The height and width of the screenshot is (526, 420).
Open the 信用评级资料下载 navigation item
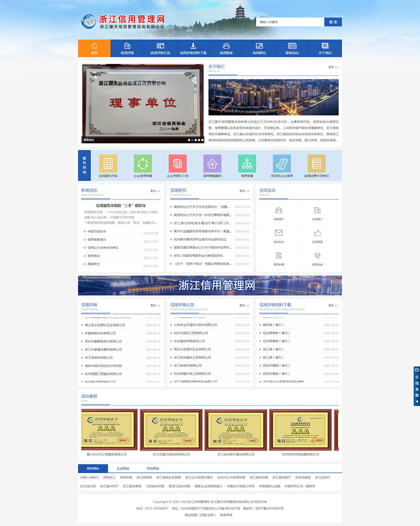[193, 48]
